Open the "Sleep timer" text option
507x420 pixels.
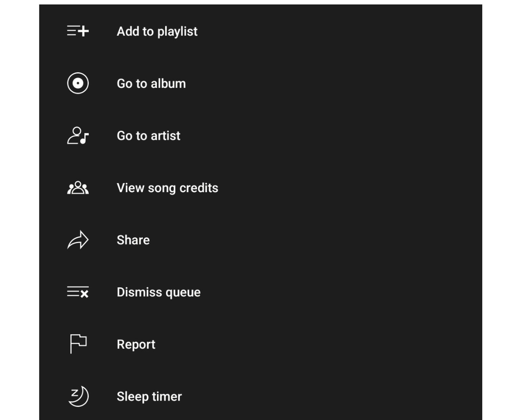[149, 396]
